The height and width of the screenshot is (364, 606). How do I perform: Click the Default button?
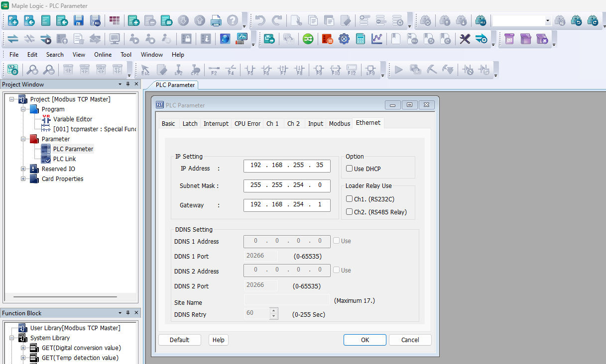[179, 340]
